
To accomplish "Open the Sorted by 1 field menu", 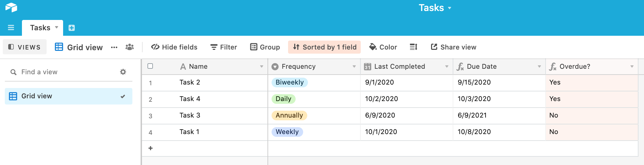I will pos(324,47).
